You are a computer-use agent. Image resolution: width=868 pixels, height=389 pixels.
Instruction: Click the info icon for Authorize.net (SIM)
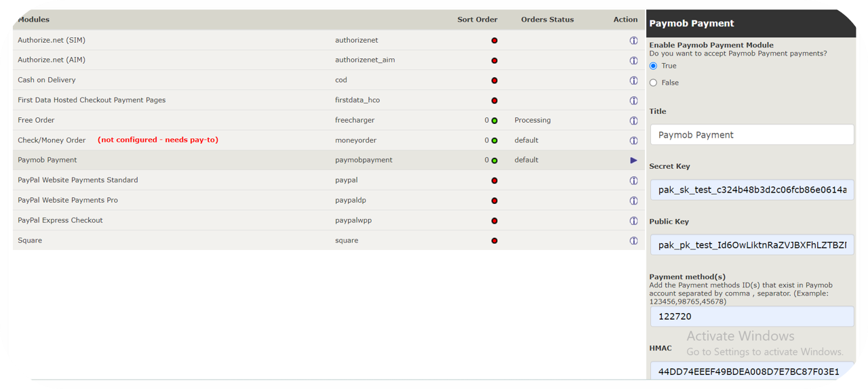[x=633, y=40]
